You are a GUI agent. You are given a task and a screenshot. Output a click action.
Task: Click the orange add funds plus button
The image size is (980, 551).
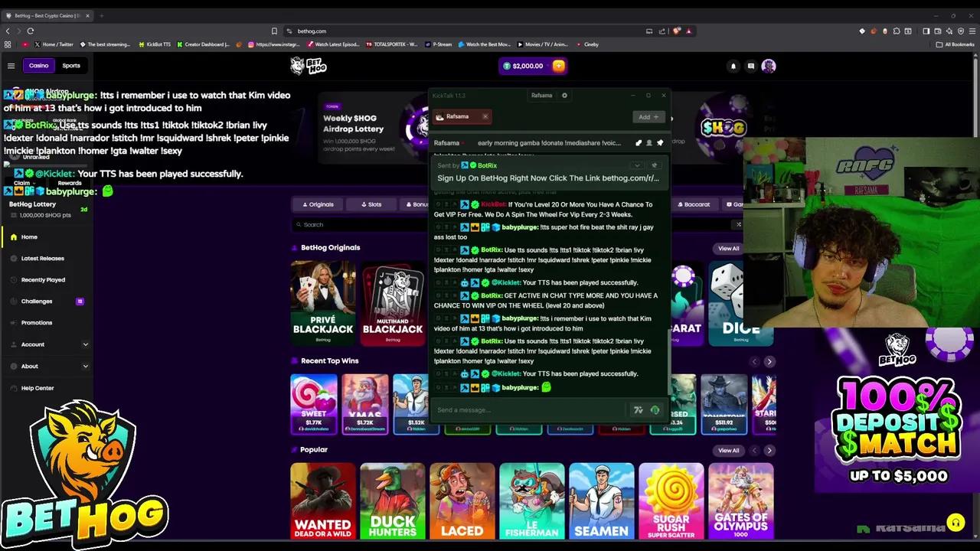pyautogui.click(x=558, y=66)
